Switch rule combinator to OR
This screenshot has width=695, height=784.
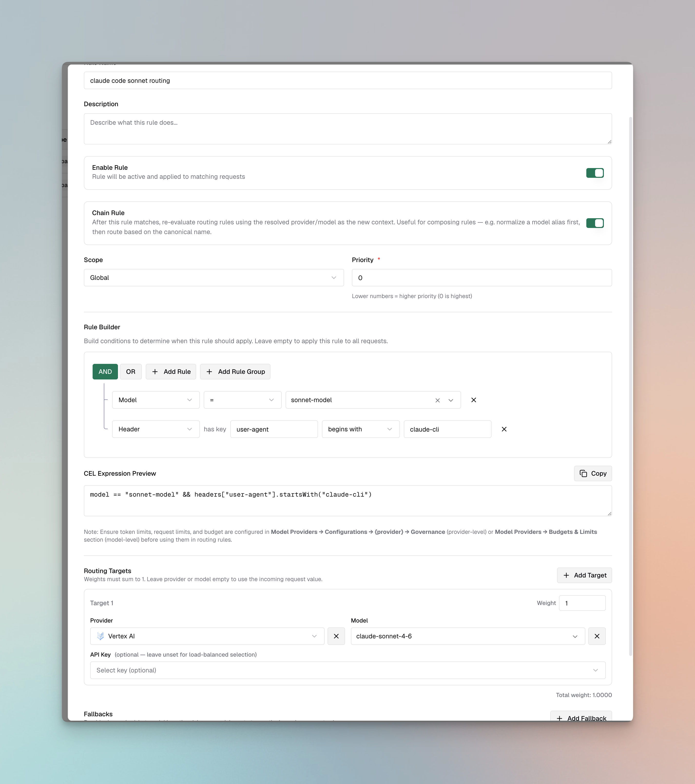tap(130, 371)
